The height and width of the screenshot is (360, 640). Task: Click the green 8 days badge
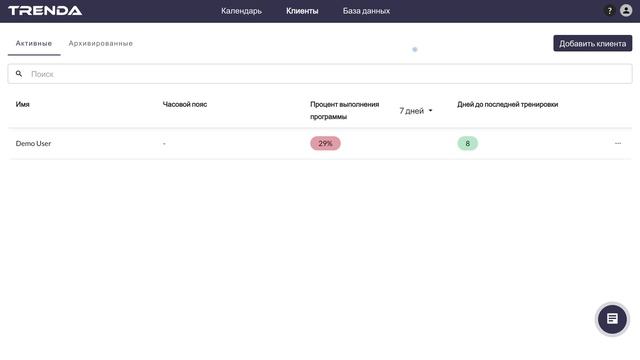[x=467, y=143]
